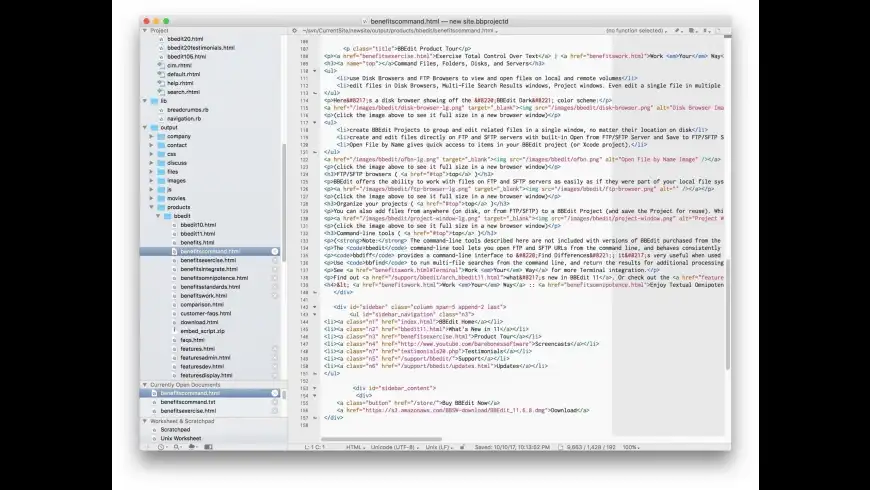Click the lock icon in the status bar
Screen dimensions: 870x490
462,447
